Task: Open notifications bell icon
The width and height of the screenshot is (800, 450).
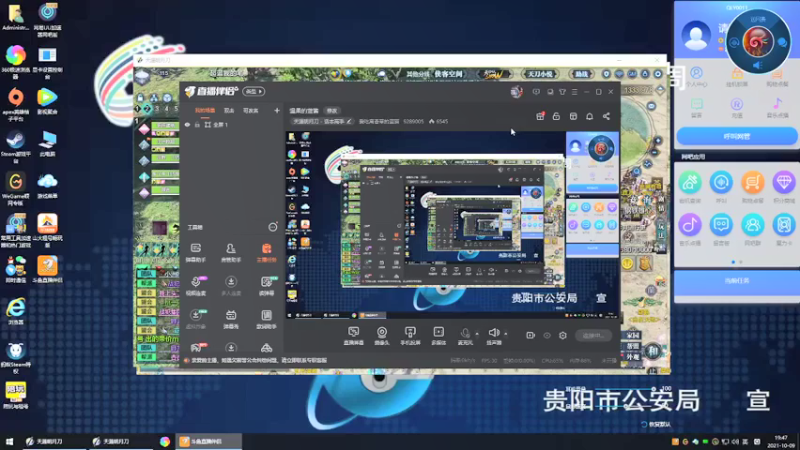Action: pos(589,116)
